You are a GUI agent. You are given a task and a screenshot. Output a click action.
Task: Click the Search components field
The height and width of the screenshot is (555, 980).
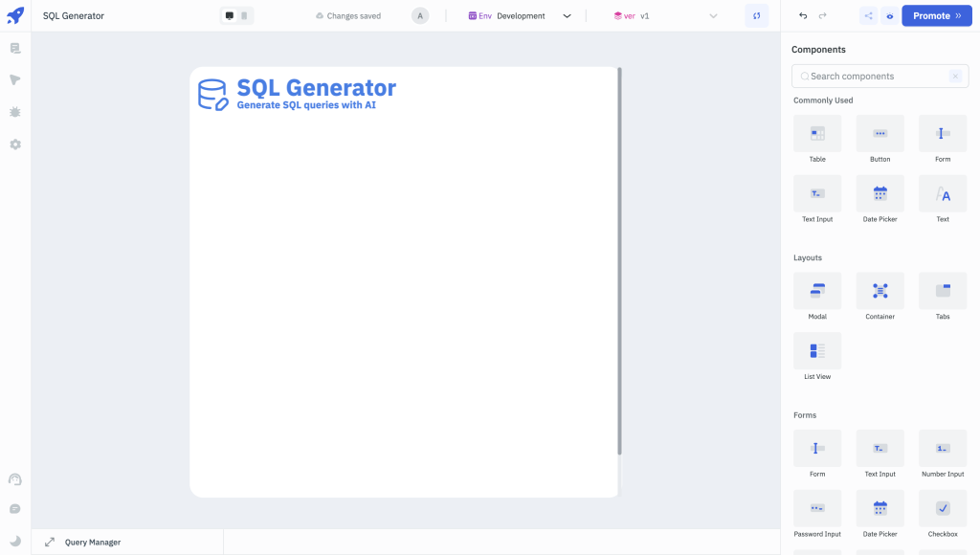[x=871, y=76]
